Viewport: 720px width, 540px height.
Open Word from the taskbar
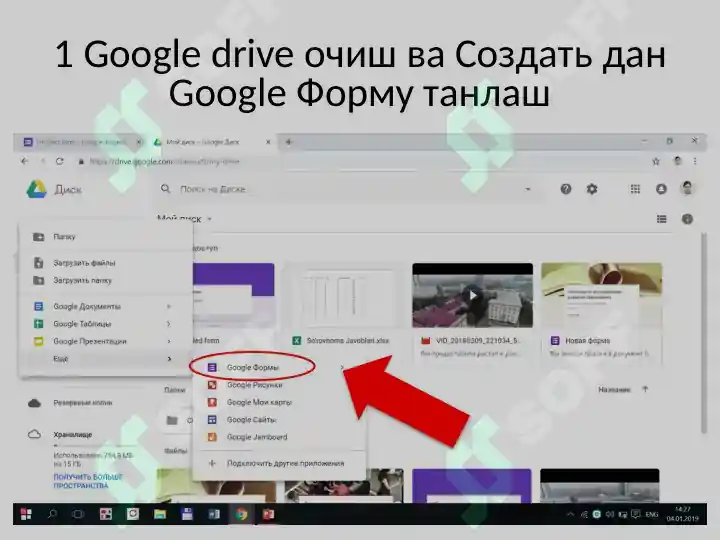(x=214, y=514)
